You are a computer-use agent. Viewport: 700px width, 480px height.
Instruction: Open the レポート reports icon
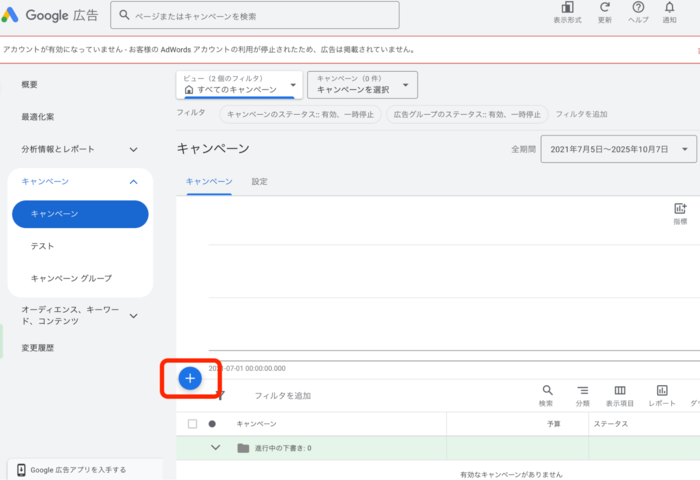click(661, 391)
